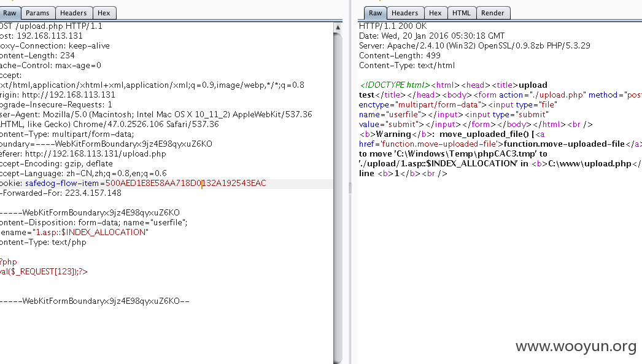Click the HTTP/1.1 200 OK status line
Screen dimensions: 642x364
[x=393, y=26]
